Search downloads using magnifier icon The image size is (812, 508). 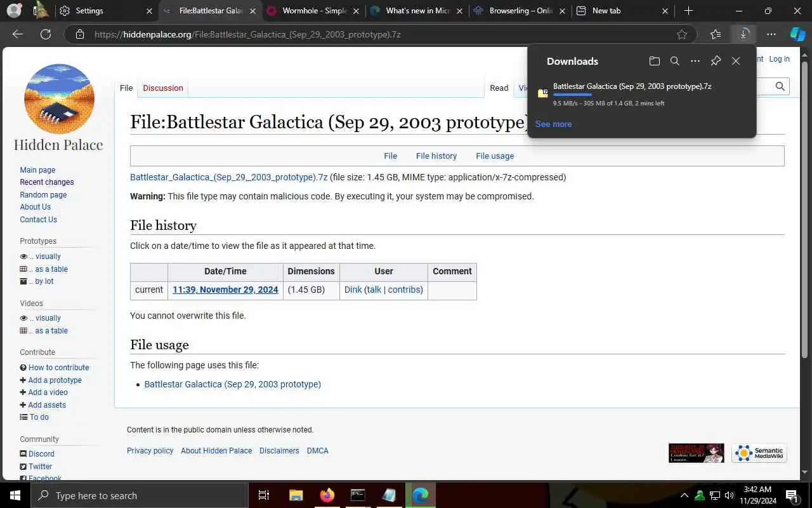coord(675,61)
